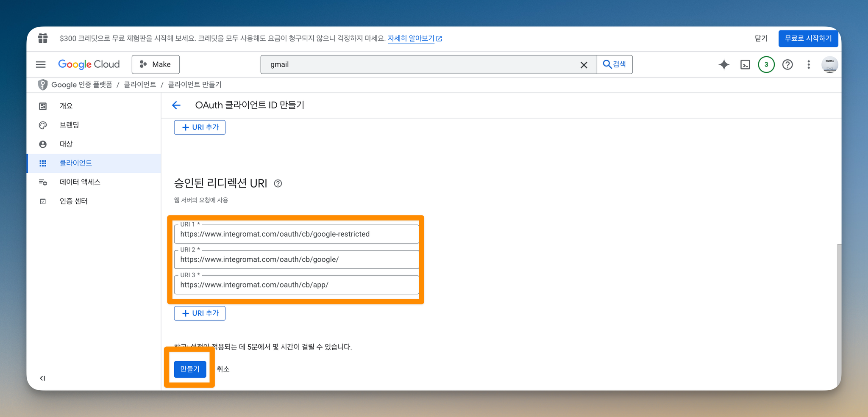The image size is (868, 417).
Task: Open help for 승인된 리디렉션 URI
Action: click(x=278, y=183)
